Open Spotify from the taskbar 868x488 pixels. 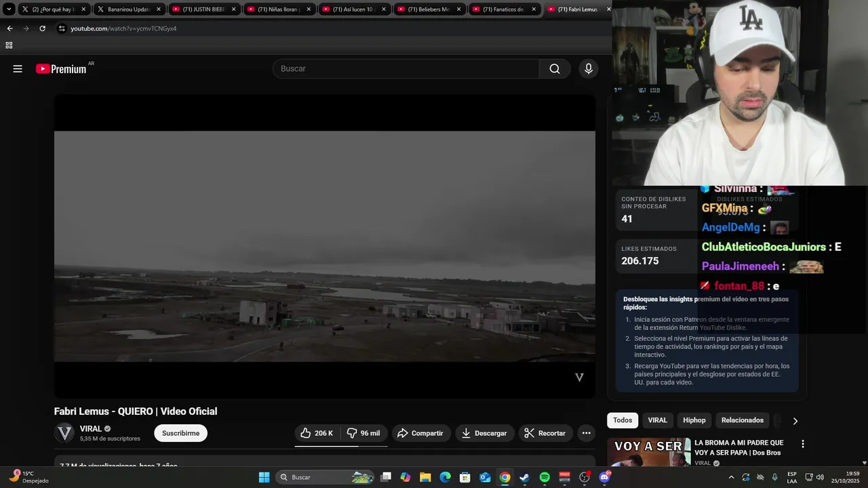(545, 477)
